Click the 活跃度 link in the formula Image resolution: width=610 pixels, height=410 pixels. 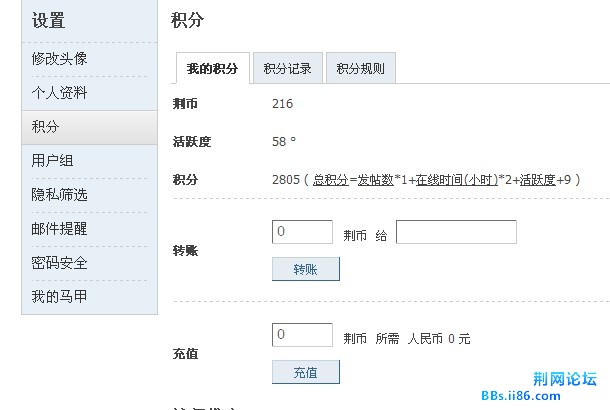537,180
